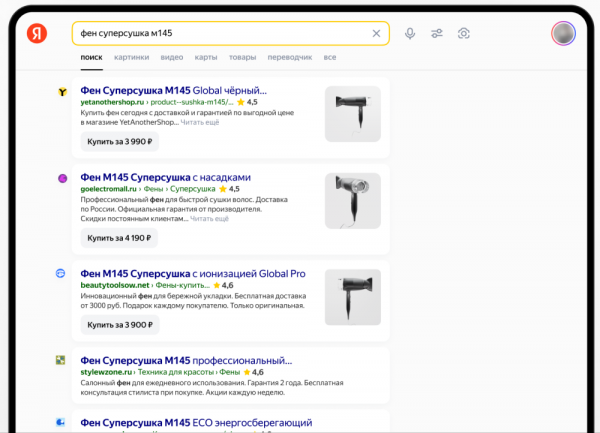Click inside the search input field
This screenshot has height=433, width=600.
220,33
